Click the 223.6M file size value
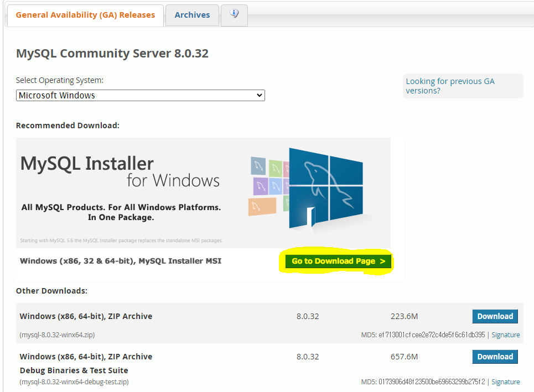The image size is (534, 392). pos(405,316)
